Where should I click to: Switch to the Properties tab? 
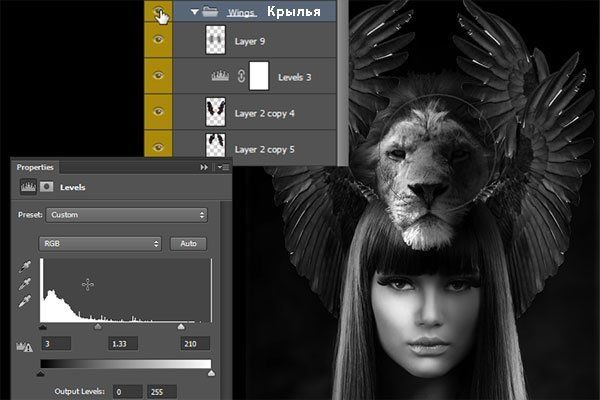click(35, 167)
